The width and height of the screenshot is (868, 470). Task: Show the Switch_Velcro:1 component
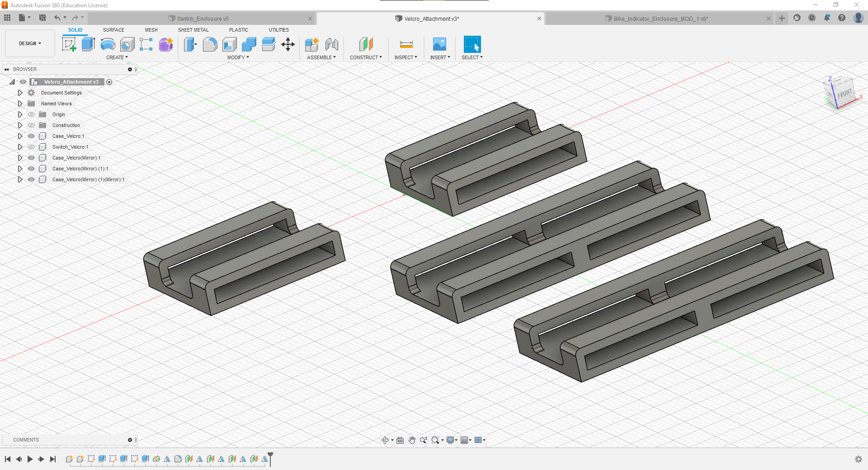31,147
